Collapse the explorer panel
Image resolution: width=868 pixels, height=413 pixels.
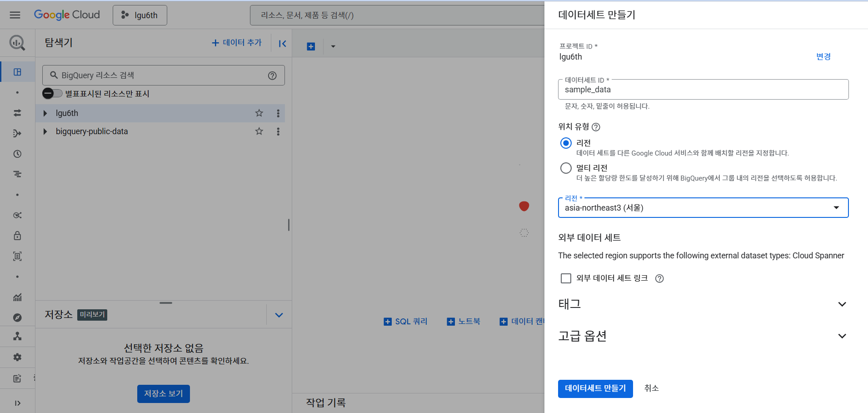click(x=282, y=43)
